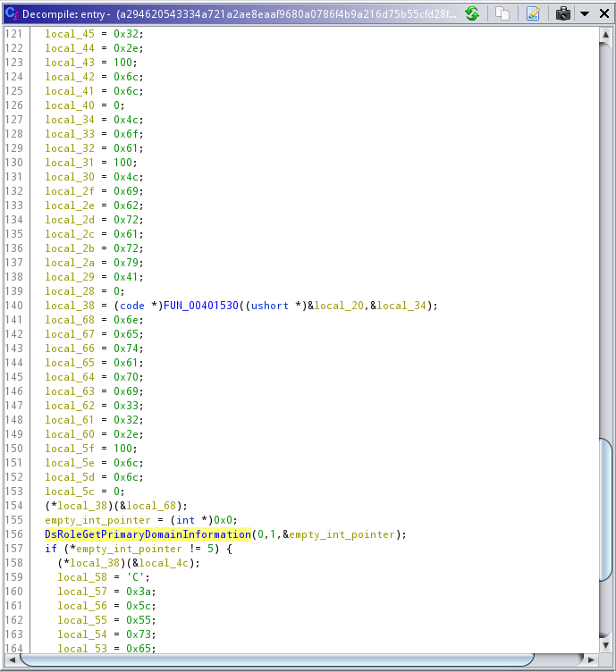Select the FUN_00401530 function call
Viewport: 616px width, 672px height.
coord(201,306)
